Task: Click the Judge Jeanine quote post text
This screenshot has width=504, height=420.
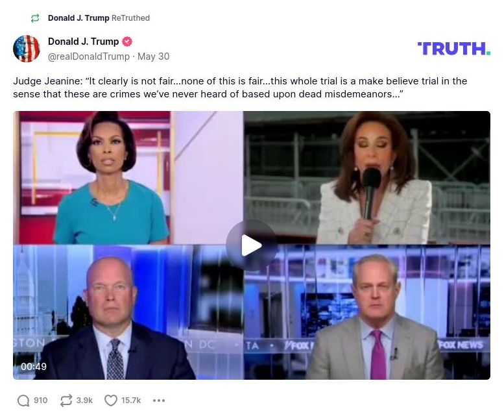Action: point(240,88)
